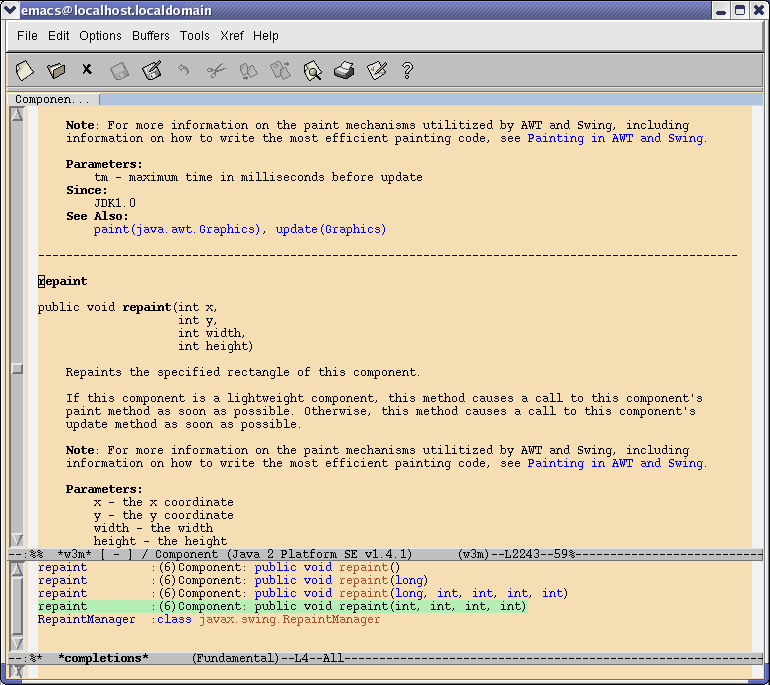Click the Search magnifier toolbar icon
The height and width of the screenshot is (685, 770).
312,71
